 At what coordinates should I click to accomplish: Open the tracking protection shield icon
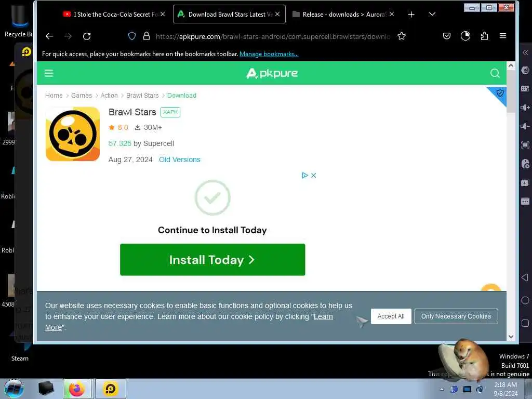pyautogui.click(x=132, y=36)
